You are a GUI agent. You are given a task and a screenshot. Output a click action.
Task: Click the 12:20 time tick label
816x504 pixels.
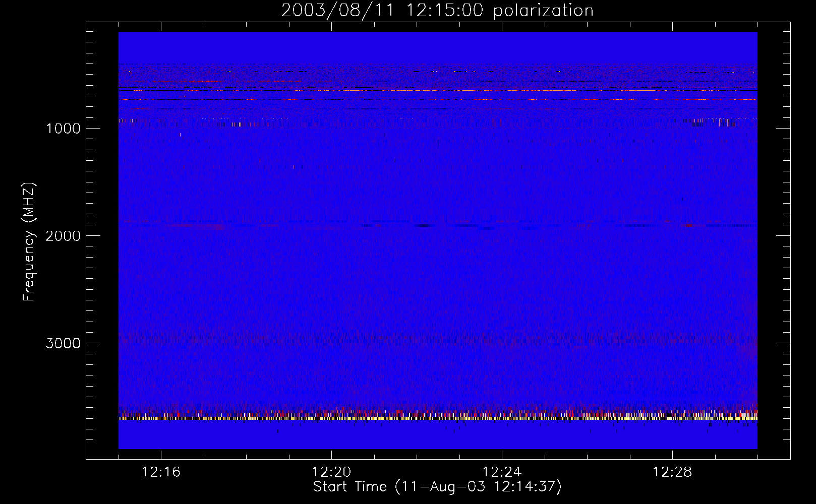pyautogui.click(x=331, y=472)
